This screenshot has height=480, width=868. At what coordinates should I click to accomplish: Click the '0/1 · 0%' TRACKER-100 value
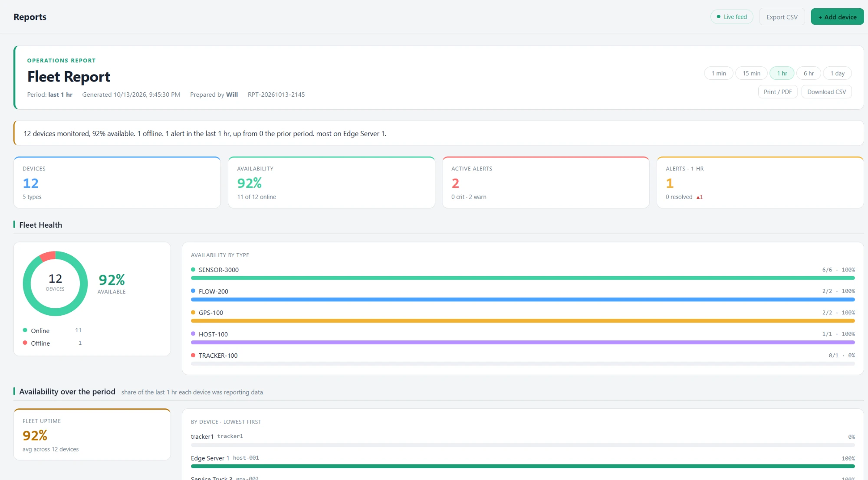coord(842,356)
